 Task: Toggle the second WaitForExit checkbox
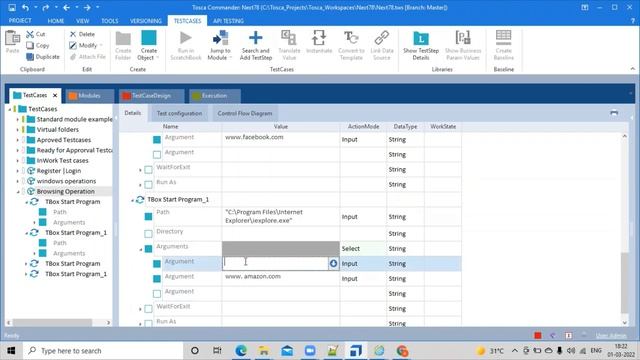click(x=149, y=309)
